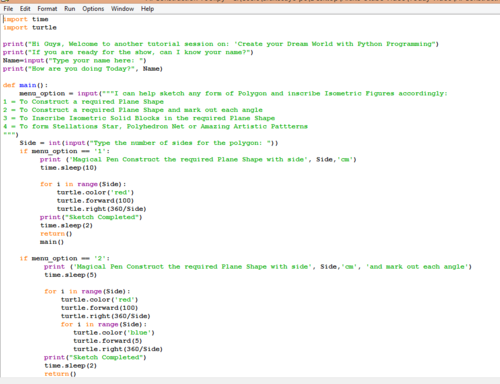This screenshot has width=500, height=384.
Task: Click the 'How are you doing Today?' line
Action: [x=83, y=69]
